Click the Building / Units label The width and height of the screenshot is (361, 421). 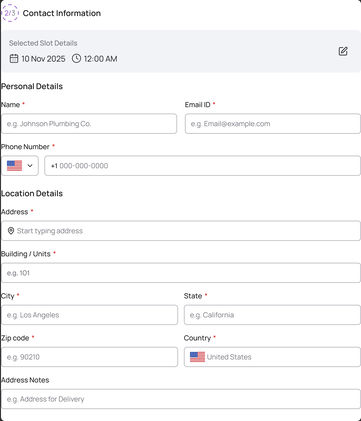(26, 254)
